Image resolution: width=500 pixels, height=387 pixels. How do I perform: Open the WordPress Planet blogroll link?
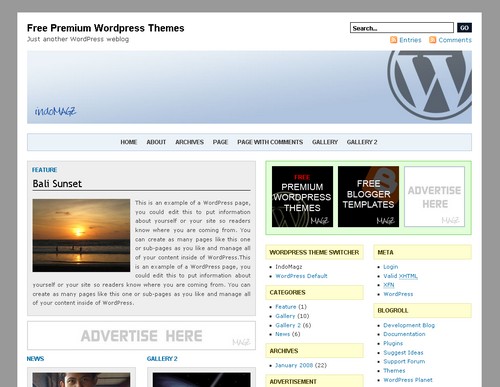click(x=408, y=380)
